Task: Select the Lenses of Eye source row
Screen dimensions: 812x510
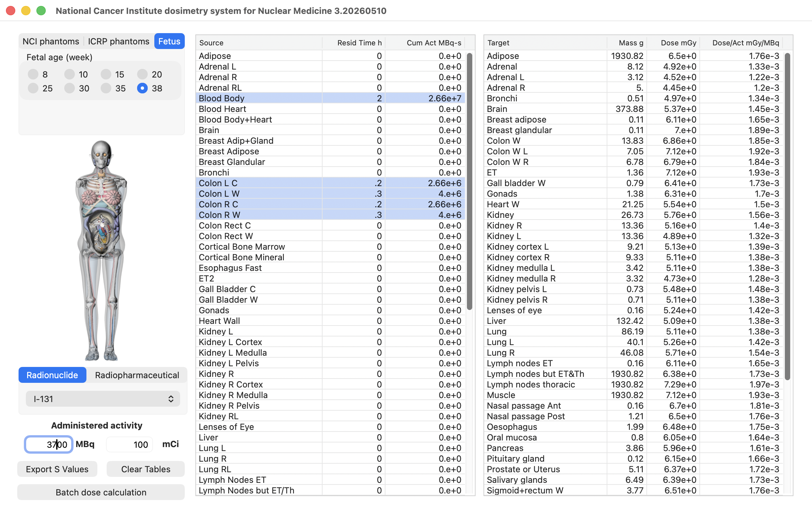Action: [x=330, y=427]
